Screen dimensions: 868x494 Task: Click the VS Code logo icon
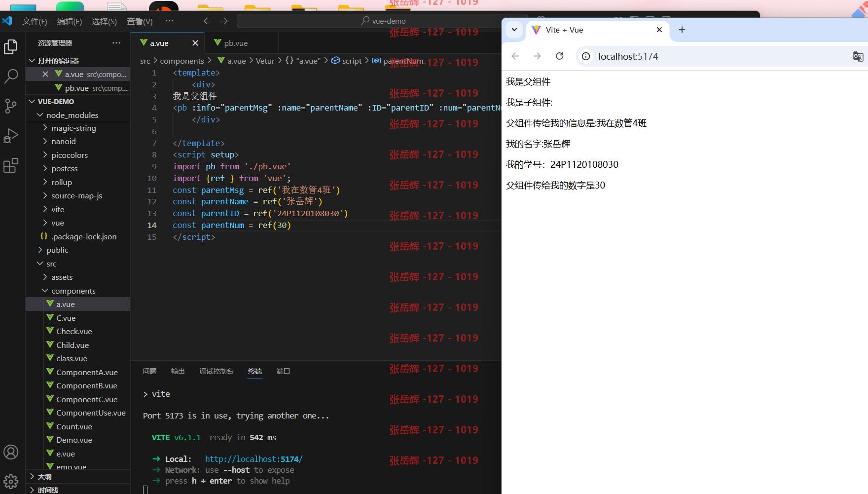pos(7,21)
